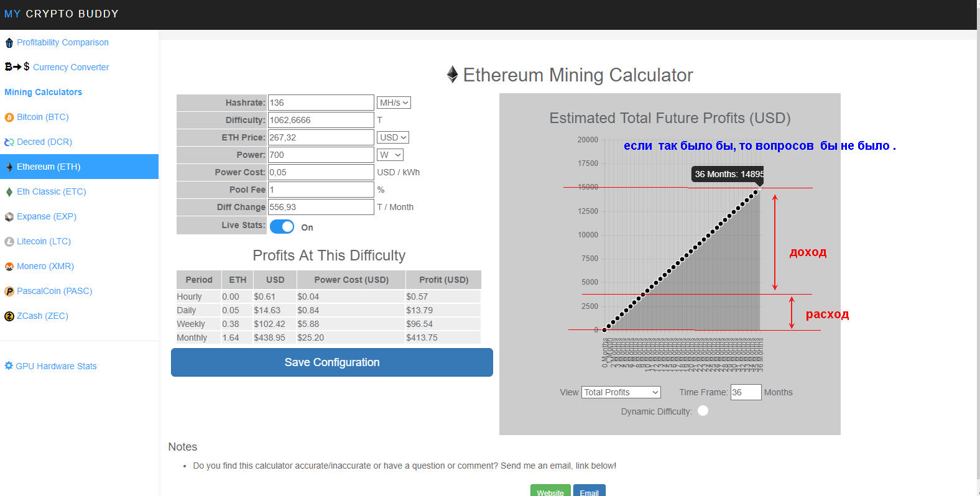Click the Diff Change input field
The image size is (980, 496).
click(x=321, y=207)
